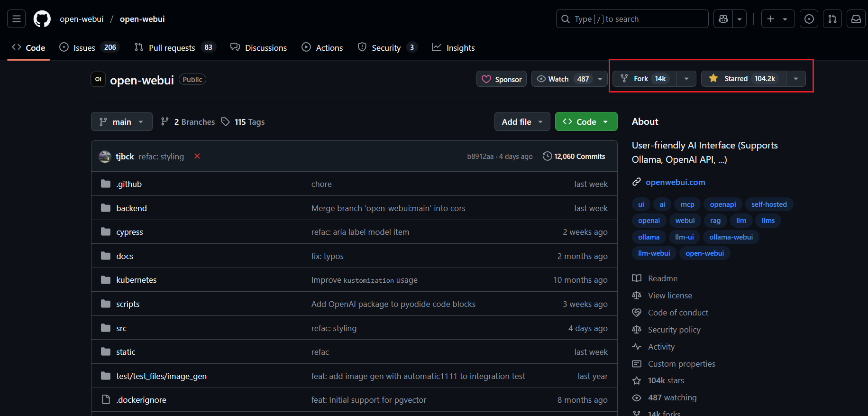Click the src folder name
The height and width of the screenshot is (416, 868).
click(x=121, y=328)
